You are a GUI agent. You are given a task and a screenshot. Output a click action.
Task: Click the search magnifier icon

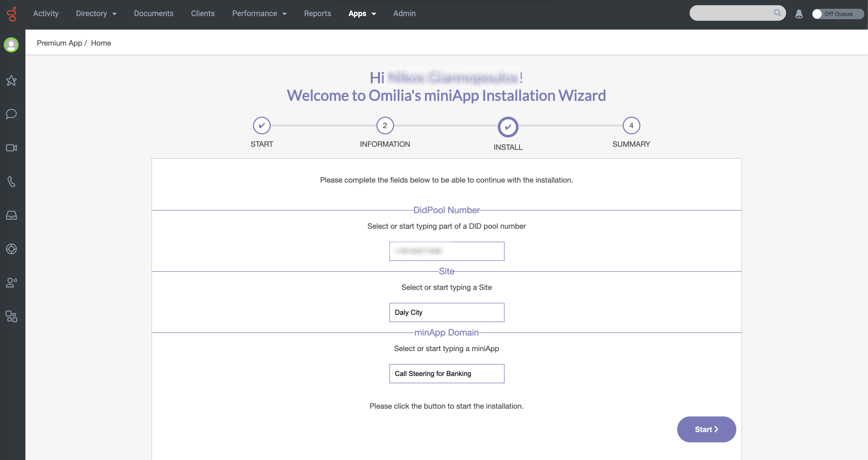coord(777,13)
